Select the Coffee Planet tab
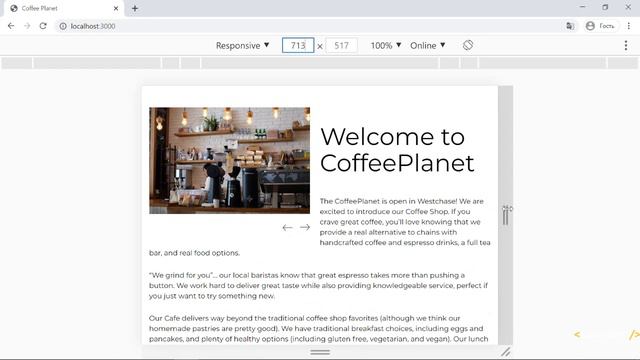Image resolution: width=640 pixels, height=360 pixels. click(x=64, y=9)
